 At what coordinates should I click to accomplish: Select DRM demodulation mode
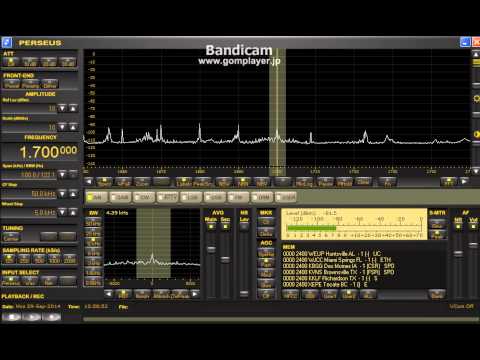262,197
